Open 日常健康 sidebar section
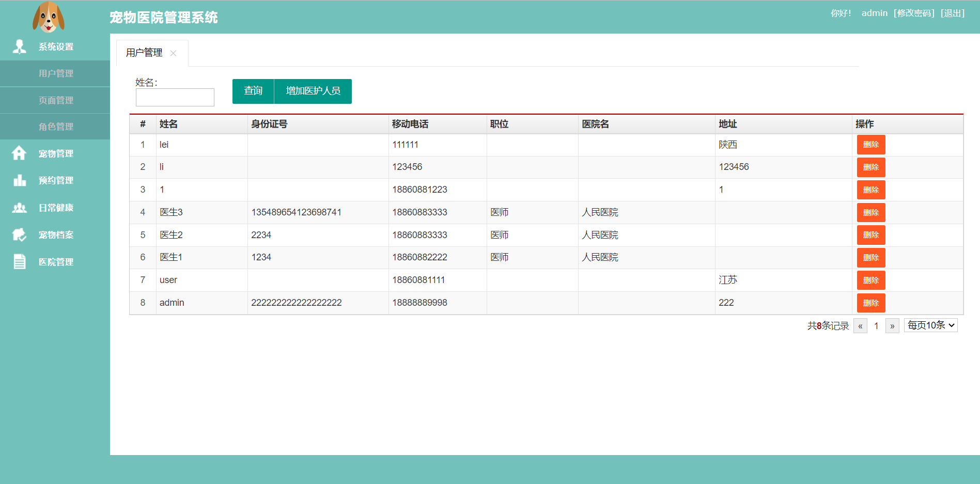The width and height of the screenshot is (980, 484). [x=55, y=208]
